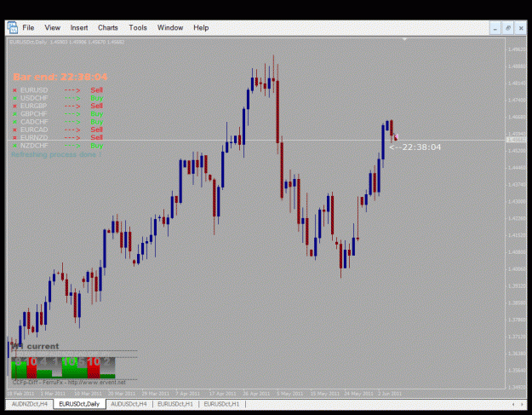Screen dimensions: 532x415
Task: Click the EURGBP signal row label
Action: pos(33,106)
